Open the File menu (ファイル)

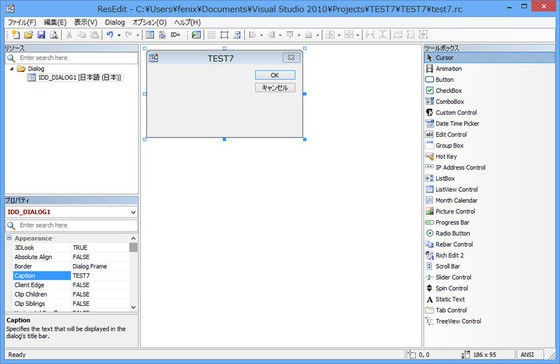click(x=22, y=23)
